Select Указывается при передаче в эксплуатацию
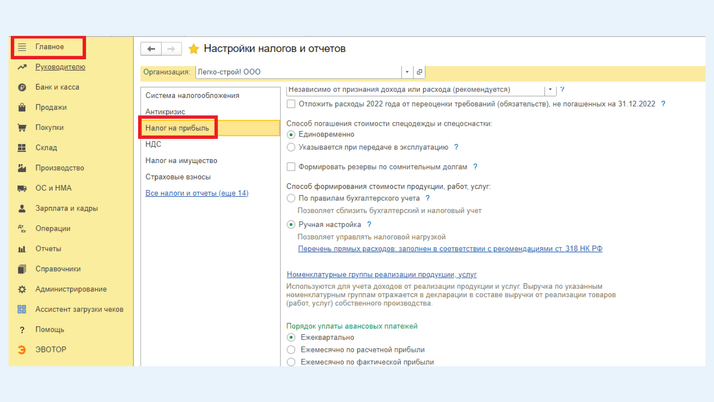The height and width of the screenshot is (402, 714). click(291, 147)
